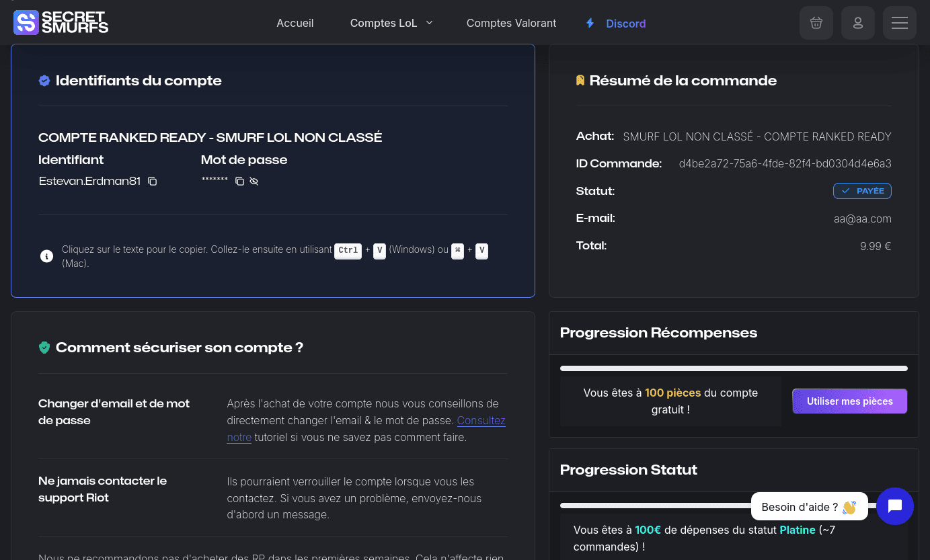The height and width of the screenshot is (560, 930).
Task: Open the user account icon
Action: (x=857, y=22)
